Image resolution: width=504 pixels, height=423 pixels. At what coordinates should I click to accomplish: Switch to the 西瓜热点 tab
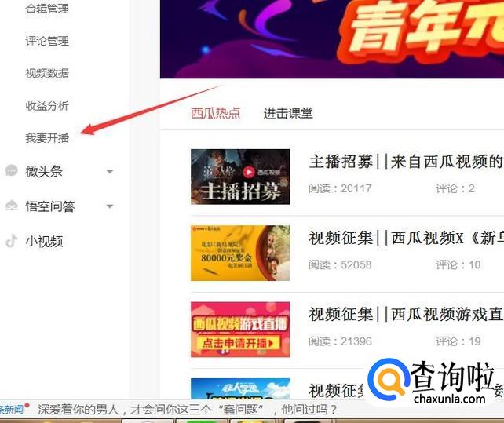(215, 113)
